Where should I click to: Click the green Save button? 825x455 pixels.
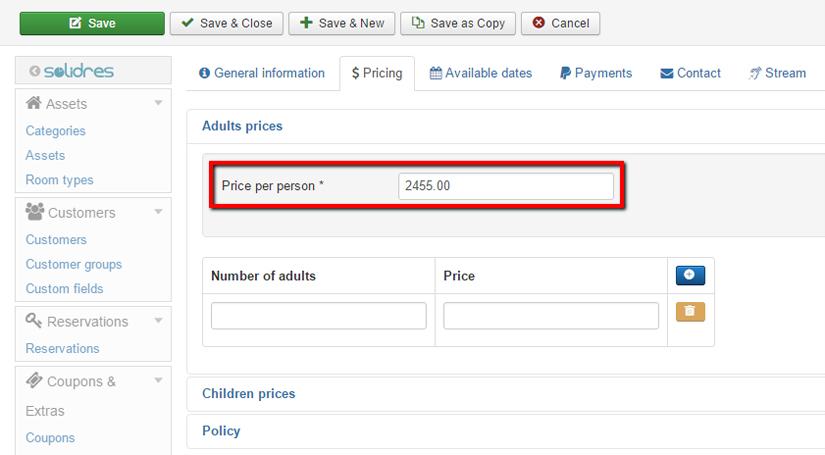point(92,23)
